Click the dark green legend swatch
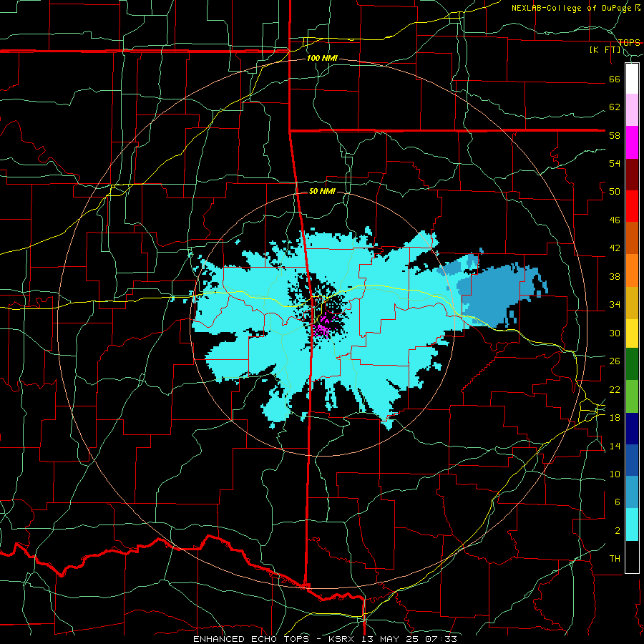 [632, 364]
